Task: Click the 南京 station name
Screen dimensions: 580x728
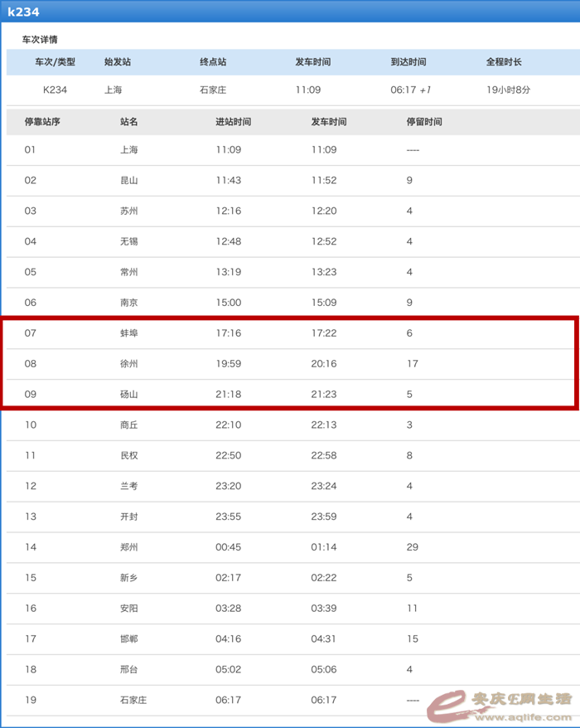Action: (129, 303)
